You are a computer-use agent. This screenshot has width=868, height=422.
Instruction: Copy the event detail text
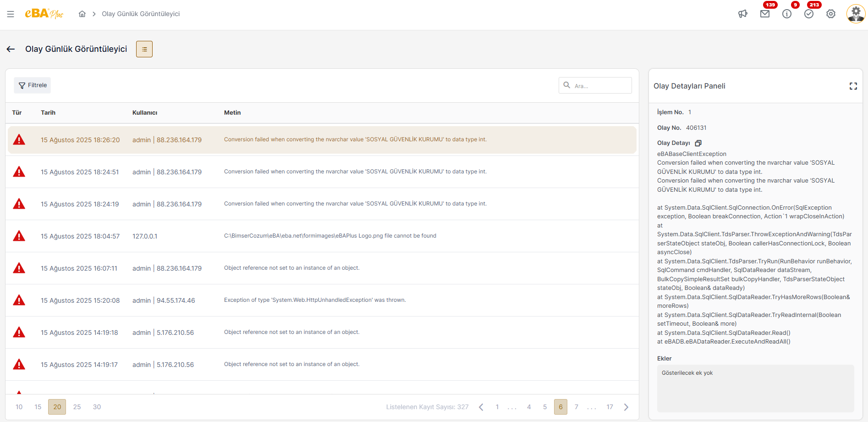pyautogui.click(x=698, y=143)
